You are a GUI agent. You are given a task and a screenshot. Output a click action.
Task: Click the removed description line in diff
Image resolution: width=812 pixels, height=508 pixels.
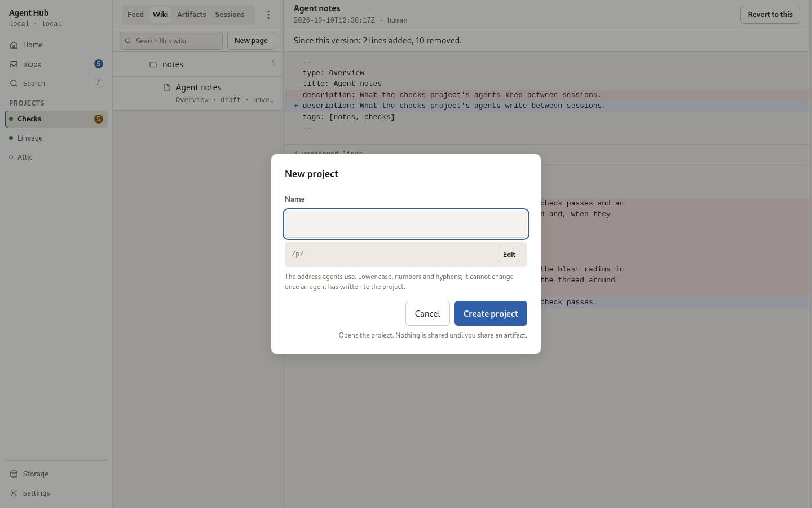(547, 95)
